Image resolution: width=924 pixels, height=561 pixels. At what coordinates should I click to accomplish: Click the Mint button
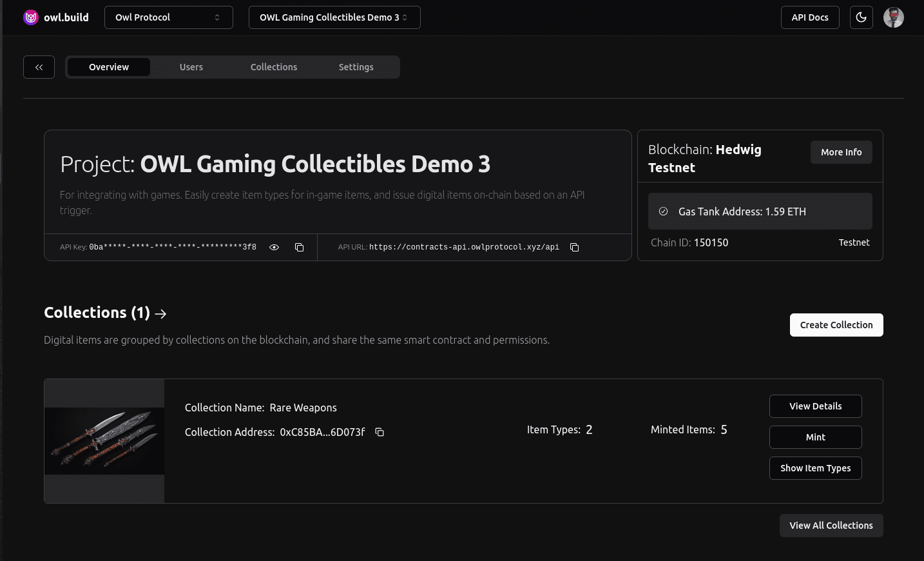(x=815, y=437)
